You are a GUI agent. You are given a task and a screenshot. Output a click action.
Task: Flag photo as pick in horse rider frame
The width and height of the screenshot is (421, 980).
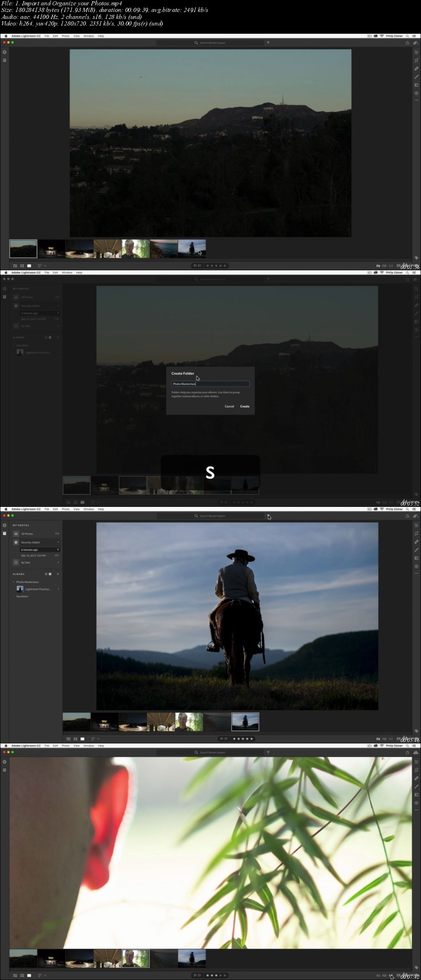(x=222, y=739)
